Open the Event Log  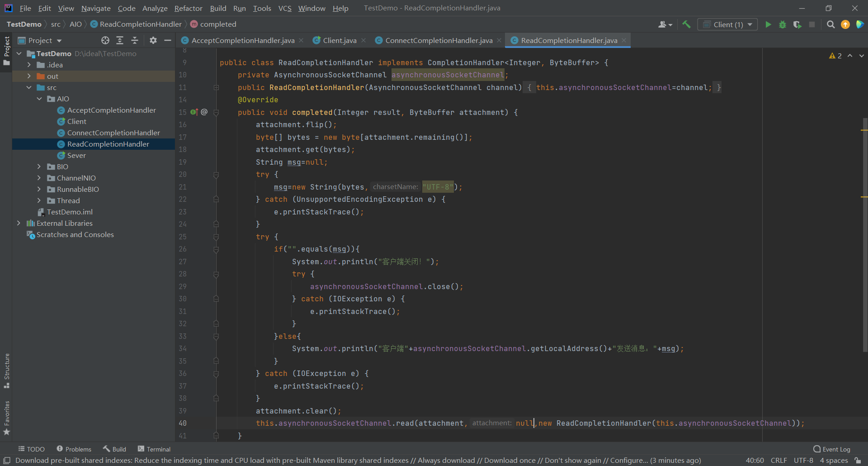832,449
